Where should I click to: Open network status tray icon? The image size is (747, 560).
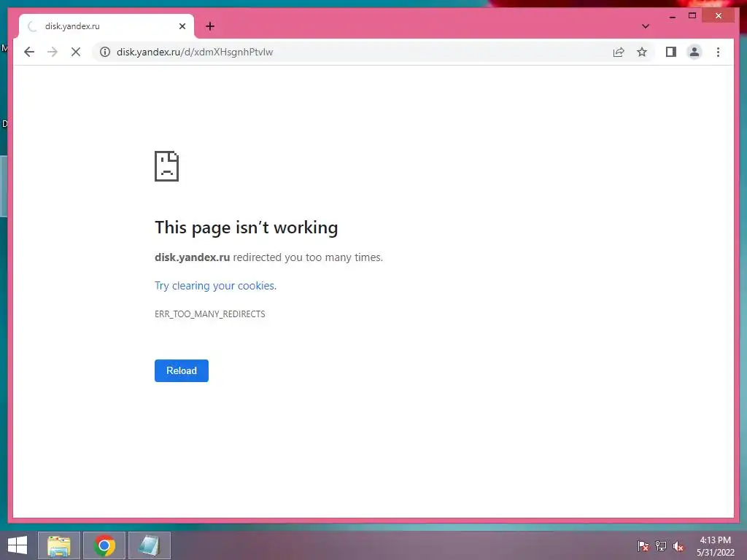[660, 545]
